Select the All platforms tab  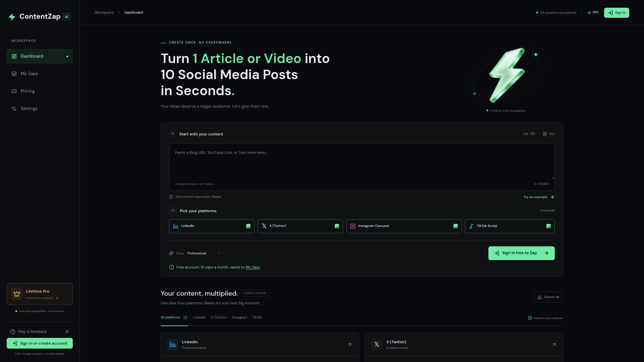pyautogui.click(x=174, y=318)
